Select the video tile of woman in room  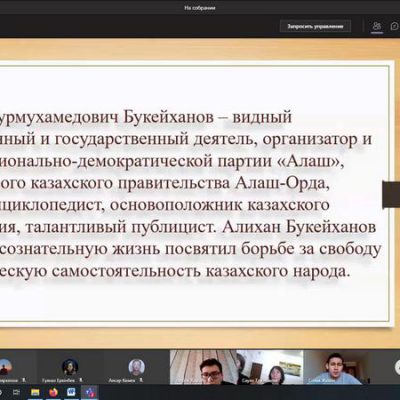[x=270, y=367]
